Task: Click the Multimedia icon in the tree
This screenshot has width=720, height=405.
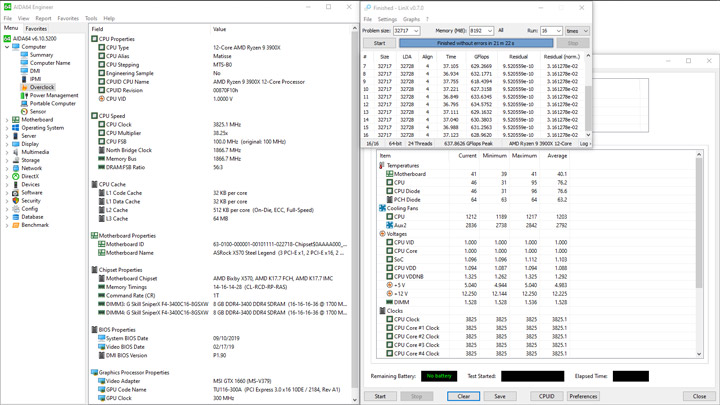Action: tap(16, 152)
